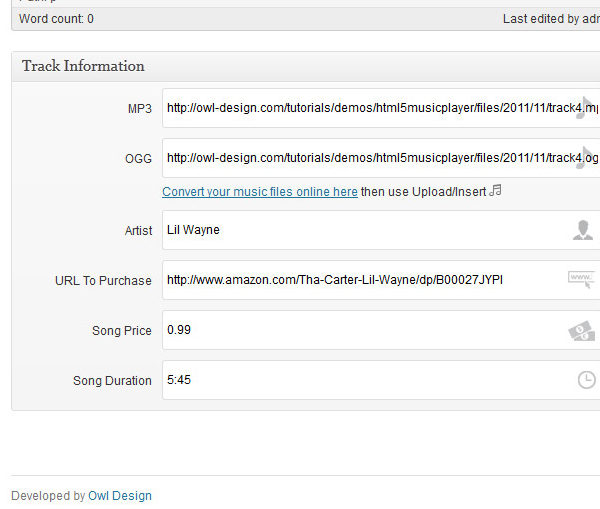The image size is (600, 509).
Task: Click the Word count status text
Action: [x=56, y=19]
